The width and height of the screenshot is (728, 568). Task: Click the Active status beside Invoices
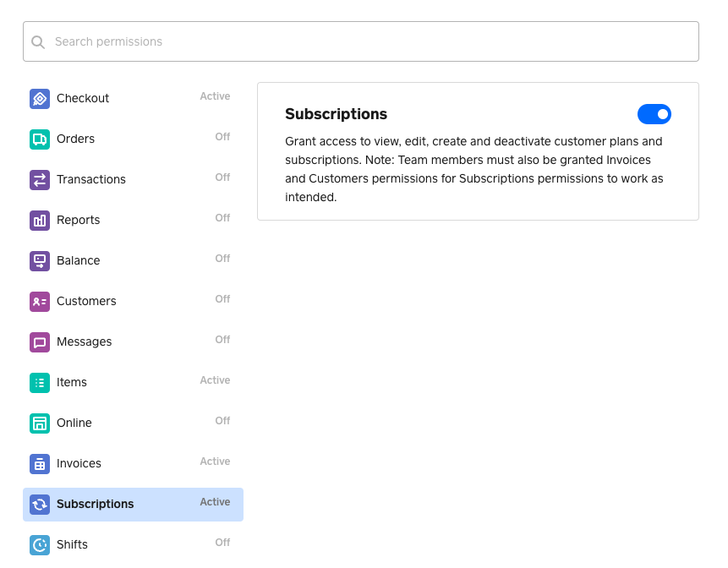point(215,461)
